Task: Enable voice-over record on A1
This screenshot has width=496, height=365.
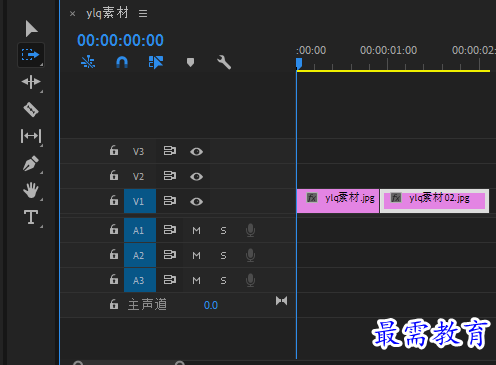Action: (250, 230)
